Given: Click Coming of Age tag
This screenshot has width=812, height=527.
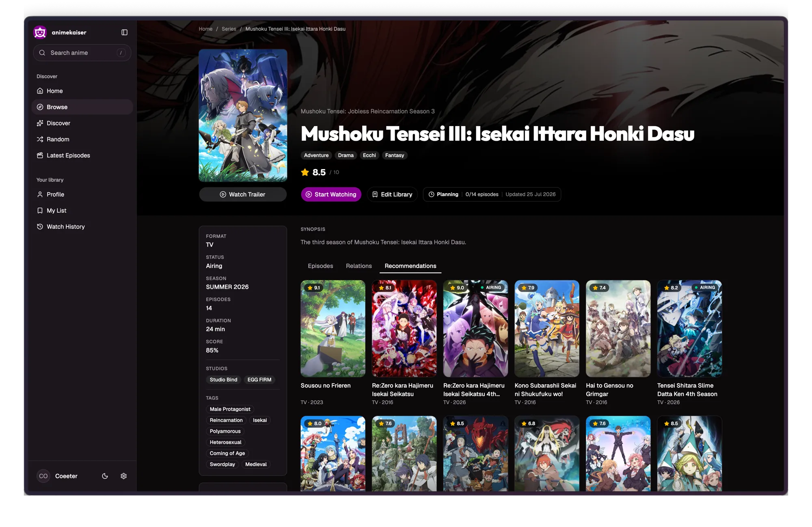Looking at the screenshot, I should [x=227, y=453].
